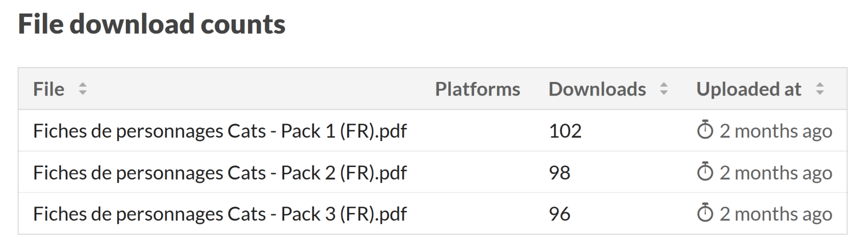Image resolution: width=868 pixels, height=250 pixels.
Task: Sort by the Uploaded at column label
Action: (748, 89)
